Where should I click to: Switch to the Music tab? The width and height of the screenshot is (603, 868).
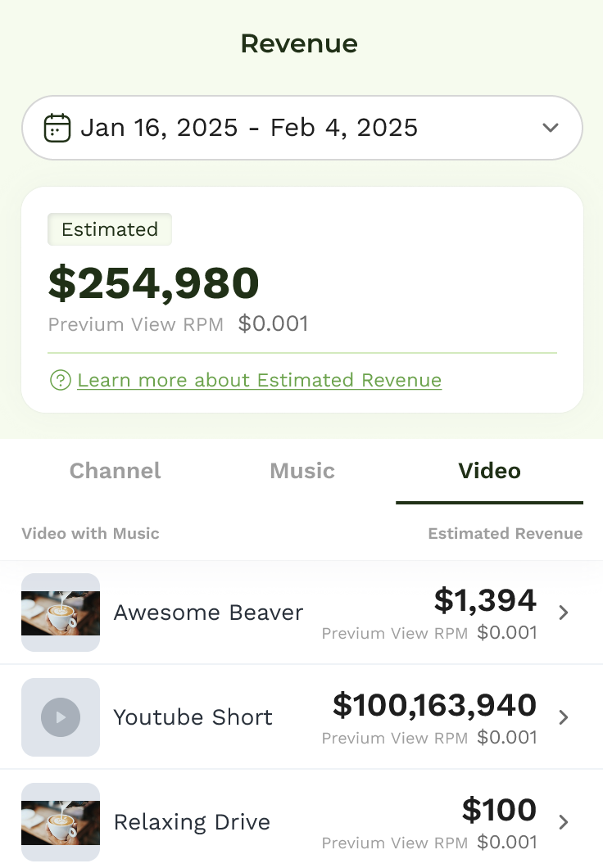tap(302, 471)
